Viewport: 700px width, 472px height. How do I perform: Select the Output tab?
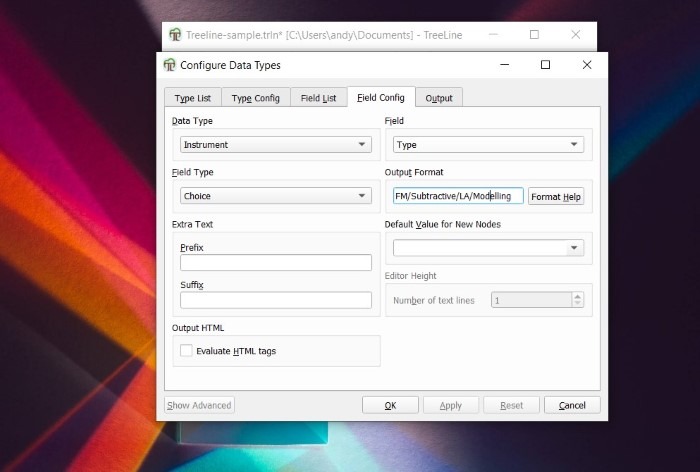439,98
